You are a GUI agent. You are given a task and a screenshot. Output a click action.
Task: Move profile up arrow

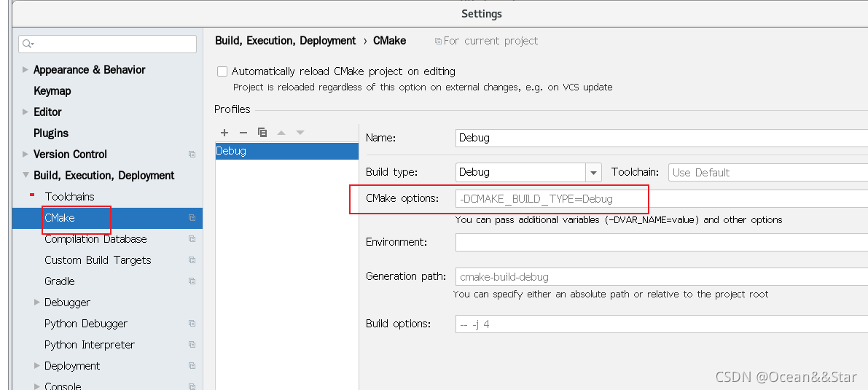tap(281, 133)
